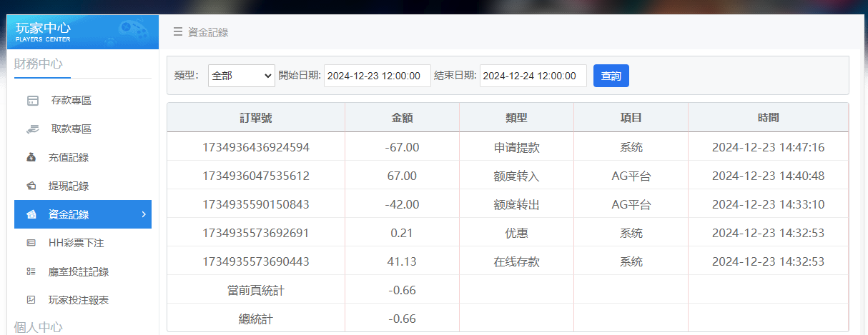Screen dimensions: 868x335
Task: Click the 在线存款 type cell
Action: (516, 261)
